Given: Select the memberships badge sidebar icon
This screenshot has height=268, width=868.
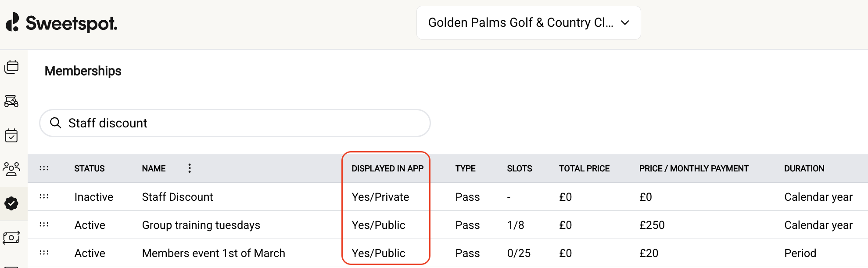Looking at the screenshot, I should [x=11, y=203].
